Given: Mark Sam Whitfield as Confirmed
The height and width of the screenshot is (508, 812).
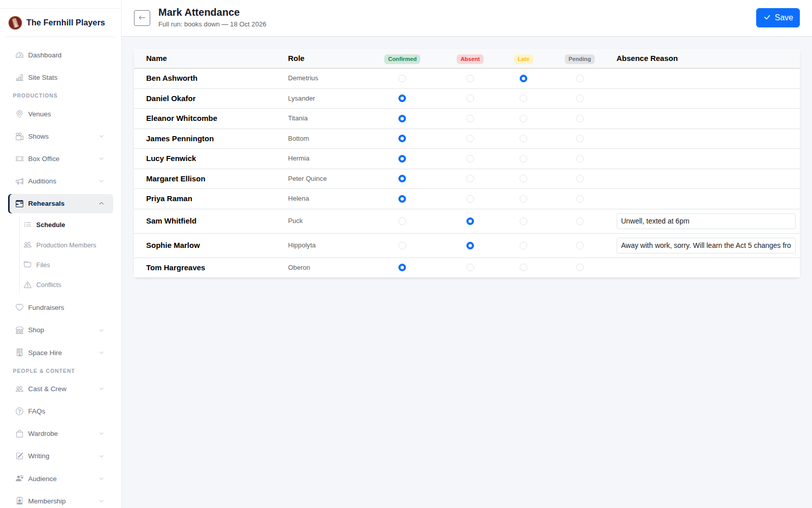Looking at the screenshot, I should [x=402, y=221].
